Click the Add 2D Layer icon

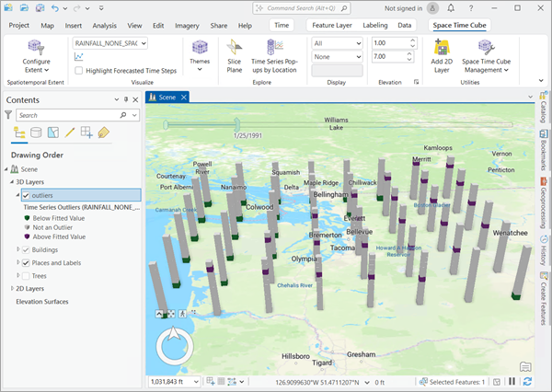(x=442, y=46)
